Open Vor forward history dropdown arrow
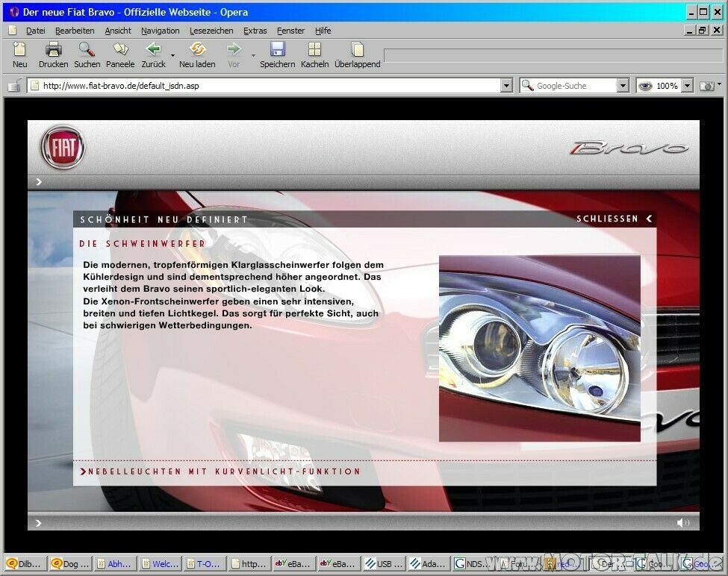 [x=254, y=55]
